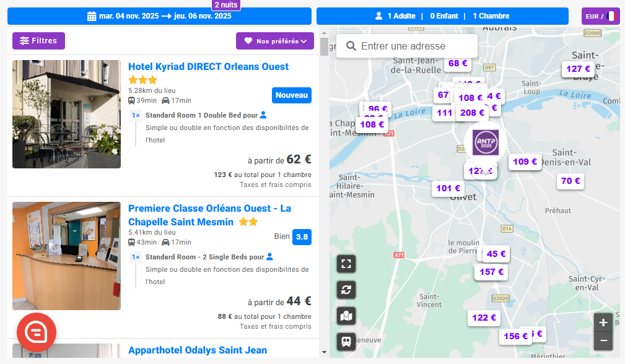This screenshot has width=625, height=364.
Task: Click the Nouveau badge on Kyriad hotel
Action: tap(292, 95)
